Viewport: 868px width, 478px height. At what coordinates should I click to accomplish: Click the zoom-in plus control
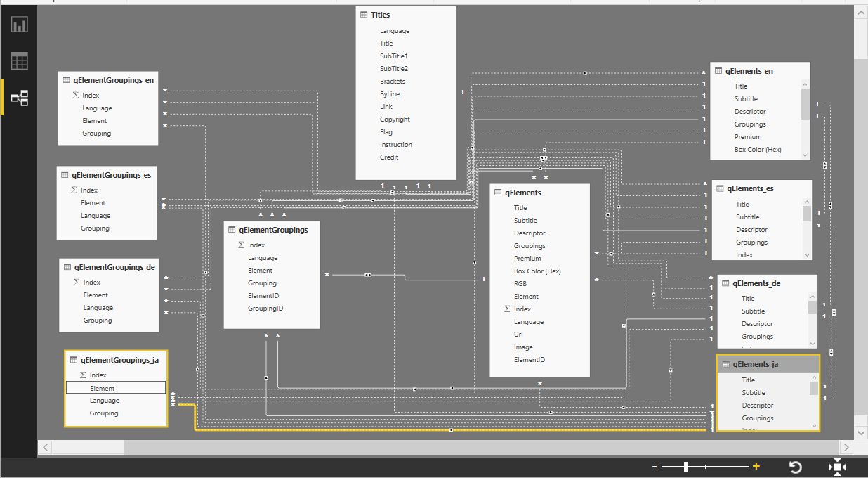pos(756,465)
